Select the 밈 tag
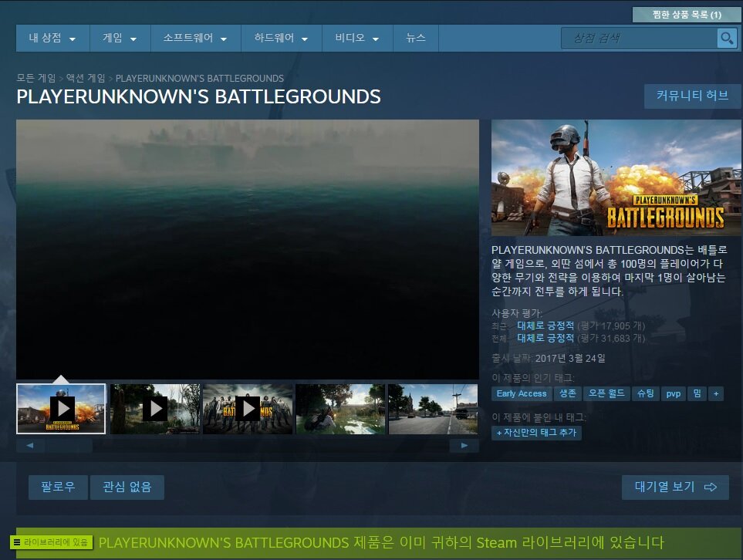Screen dimensions: 743x560 (x=697, y=393)
